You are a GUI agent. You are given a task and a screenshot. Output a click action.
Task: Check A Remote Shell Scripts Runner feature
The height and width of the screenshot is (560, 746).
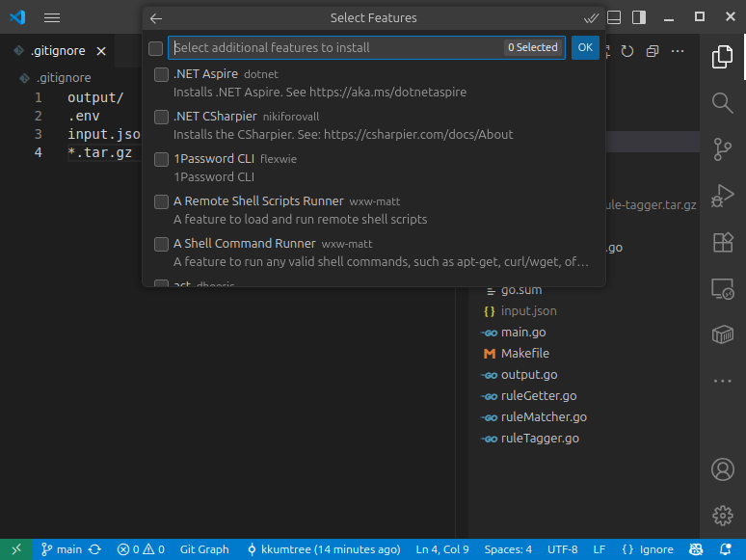pyautogui.click(x=161, y=201)
